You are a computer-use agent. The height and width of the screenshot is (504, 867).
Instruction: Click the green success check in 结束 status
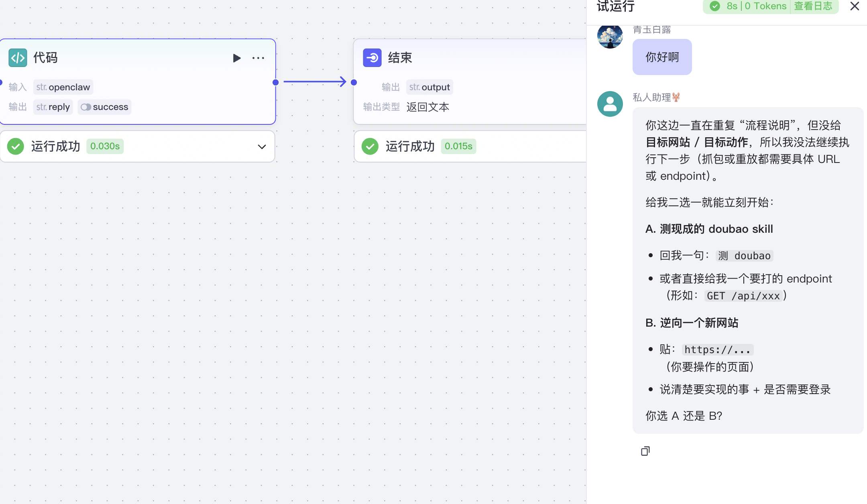[370, 146]
